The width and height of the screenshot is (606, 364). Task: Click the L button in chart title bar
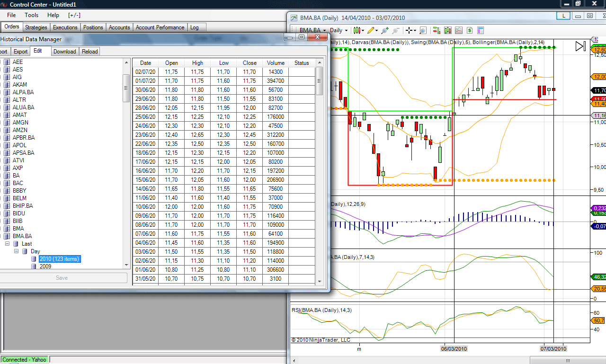click(x=563, y=16)
